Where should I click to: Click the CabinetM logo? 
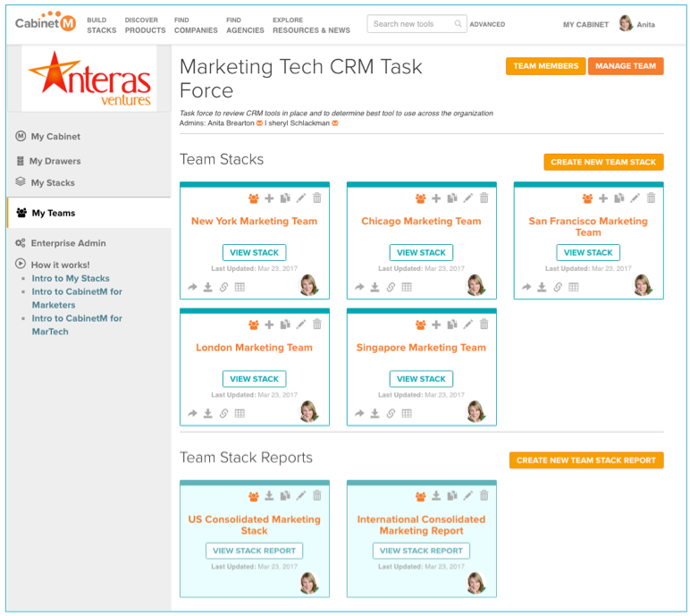pos(46,22)
